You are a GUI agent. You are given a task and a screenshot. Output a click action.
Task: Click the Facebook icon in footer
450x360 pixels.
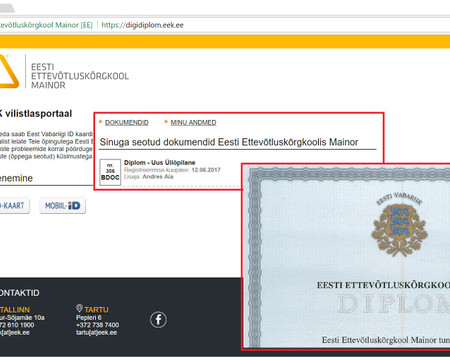[x=158, y=320]
